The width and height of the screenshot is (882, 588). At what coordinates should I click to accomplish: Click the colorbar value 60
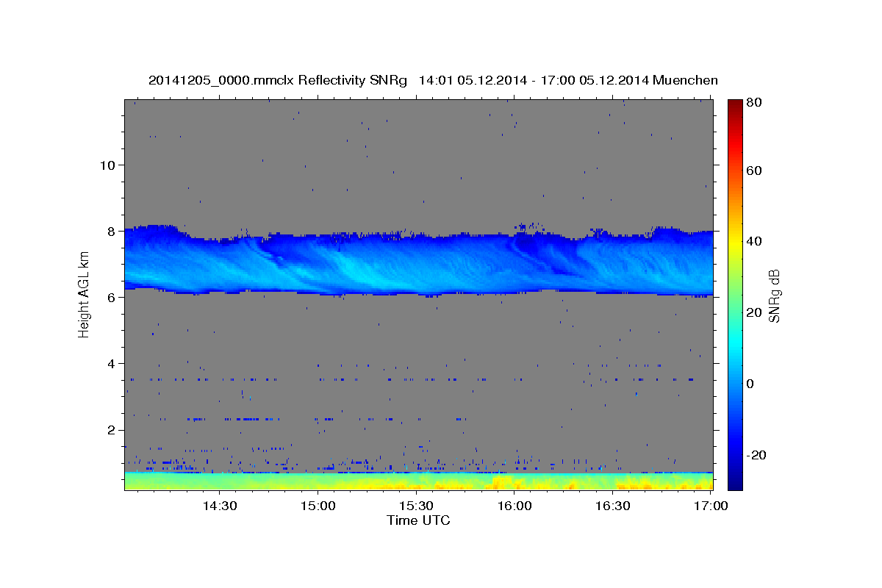755,171
